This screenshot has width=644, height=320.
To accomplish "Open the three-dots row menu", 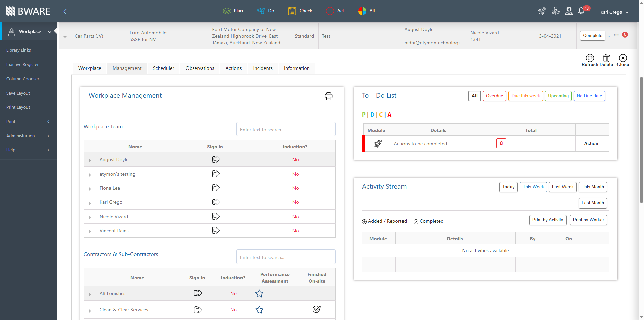I will 616,35.
